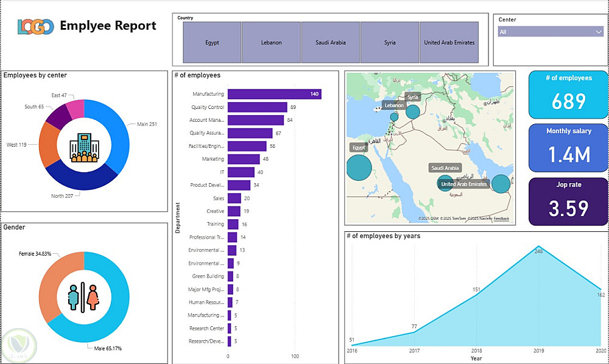Click the United Arab Emirates map bubble
Viewport: 609px width, 364px height.
point(501,184)
